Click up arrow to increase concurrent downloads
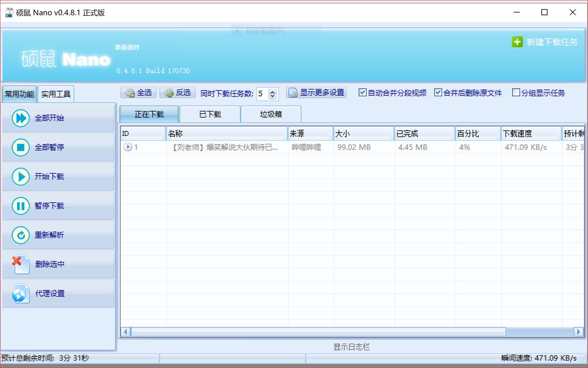This screenshot has height=368, width=588. pos(273,92)
